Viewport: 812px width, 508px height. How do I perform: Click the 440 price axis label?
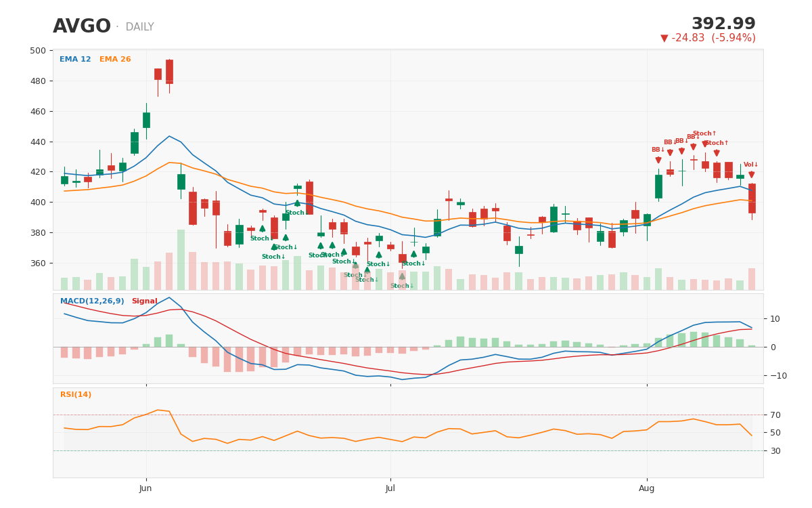click(x=39, y=142)
